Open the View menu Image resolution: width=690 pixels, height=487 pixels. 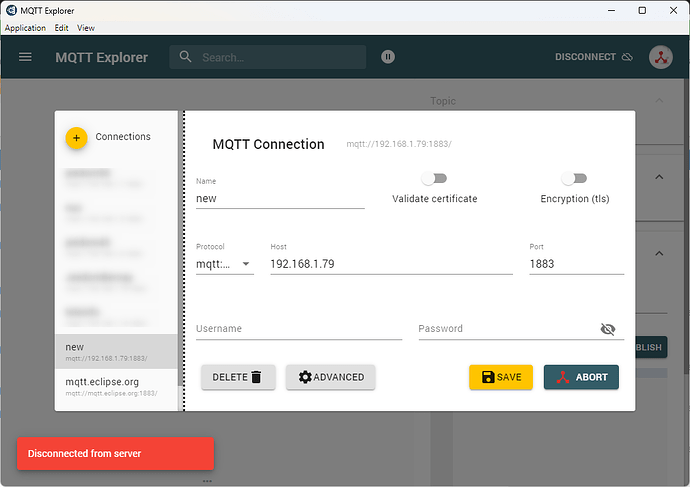coord(86,28)
